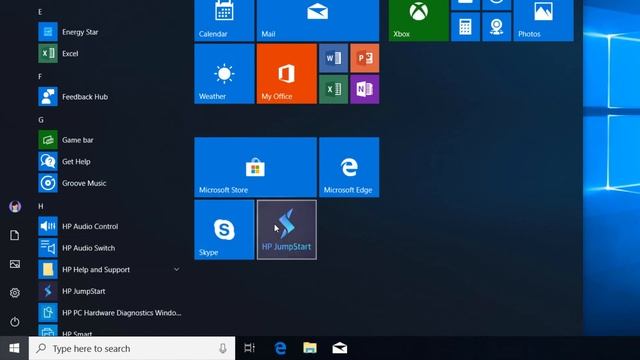Open the Photos tile

click(x=543, y=20)
